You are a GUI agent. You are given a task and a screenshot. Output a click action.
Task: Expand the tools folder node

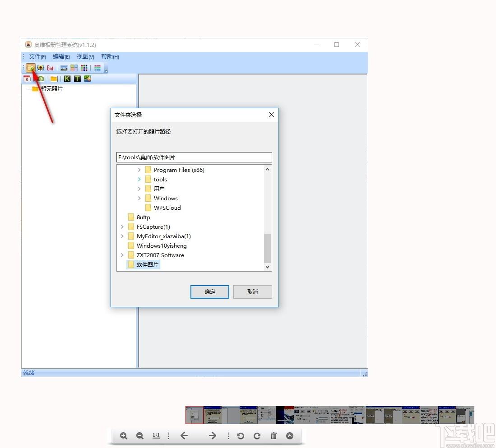tap(139, 180)
